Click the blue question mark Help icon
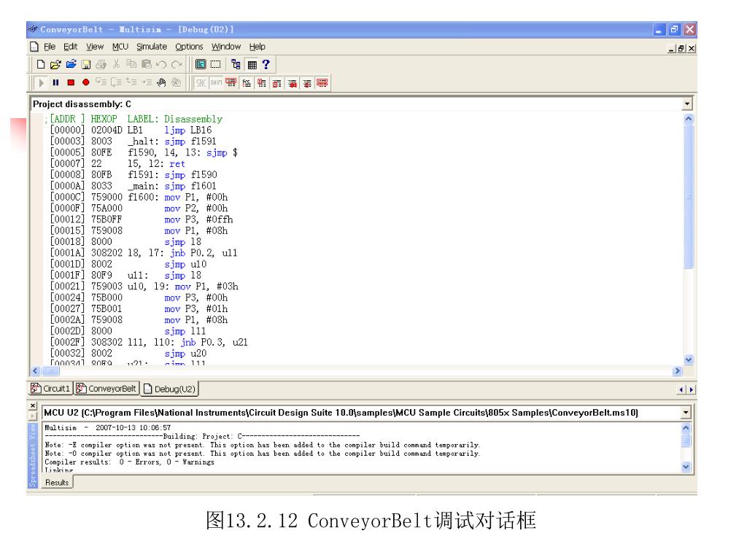Viewport: 747px width, 560px height. (266, 64)
